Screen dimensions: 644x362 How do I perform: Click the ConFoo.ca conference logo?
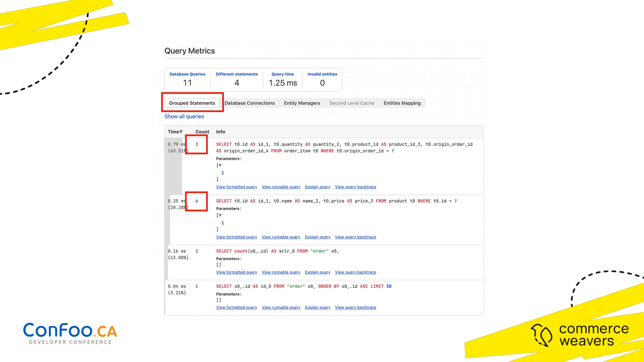click(70, 333)
